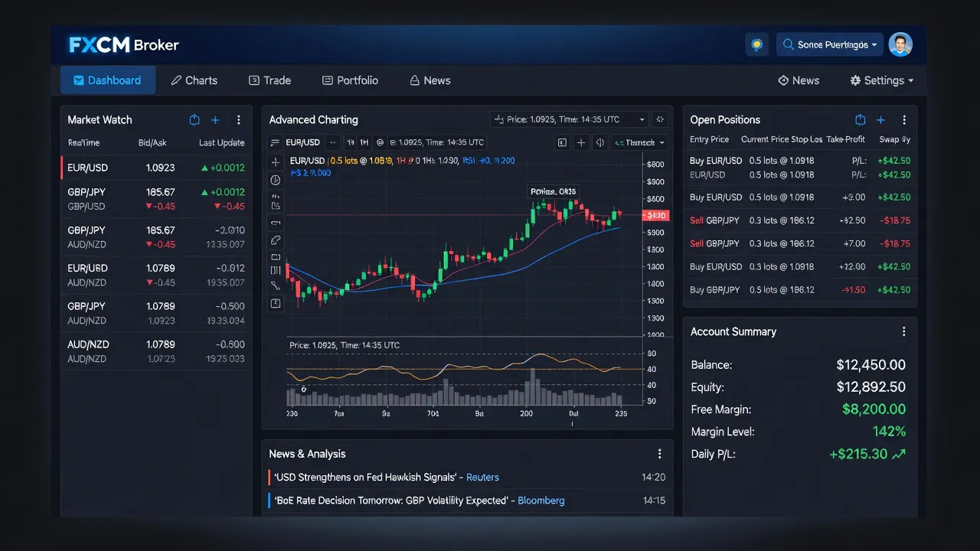
Task: Select the Sell GBP/JPY row showing +2.50
Action: [800, 220]
